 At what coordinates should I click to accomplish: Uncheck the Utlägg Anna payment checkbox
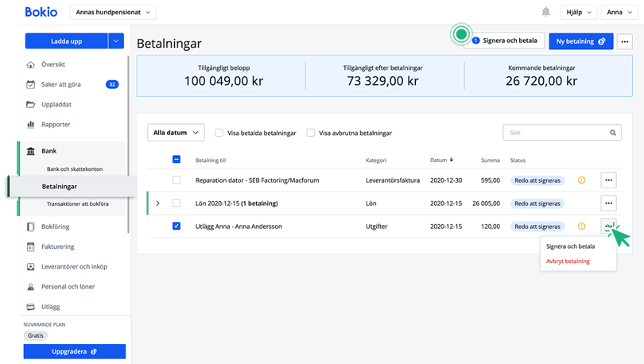pyautogui.click(x=177, y=227)
